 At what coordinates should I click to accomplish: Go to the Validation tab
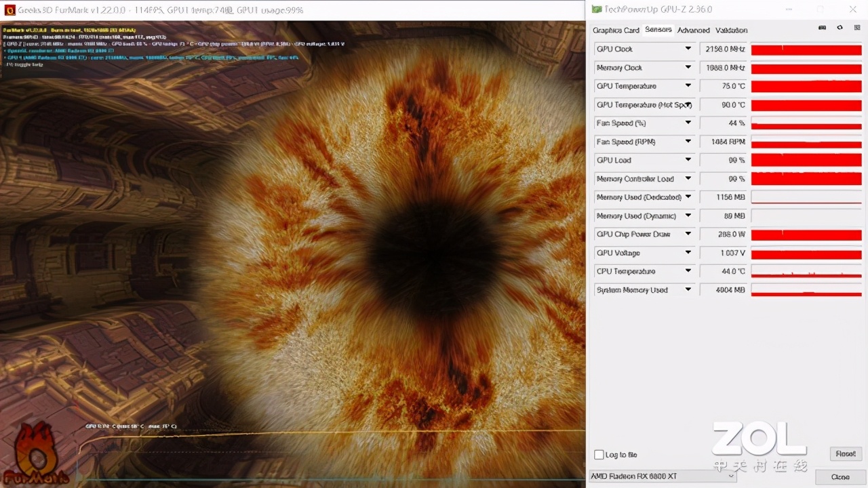click(x=731, y=30)
